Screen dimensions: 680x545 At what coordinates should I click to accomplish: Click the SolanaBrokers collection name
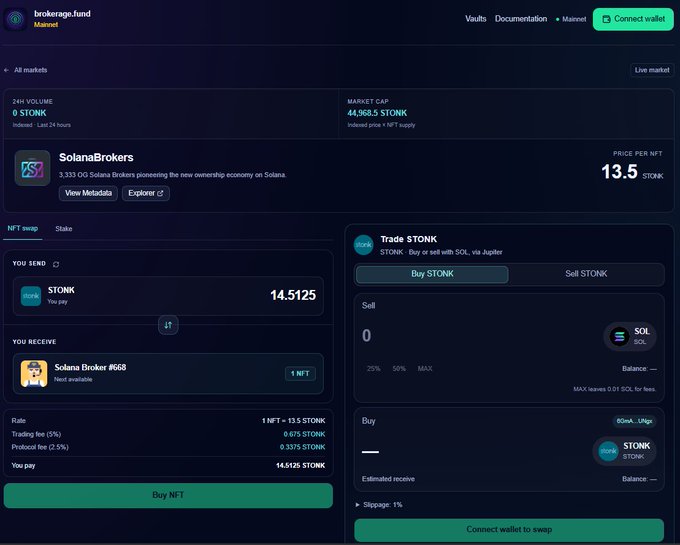pyautogui.click(x=96, y=157)
